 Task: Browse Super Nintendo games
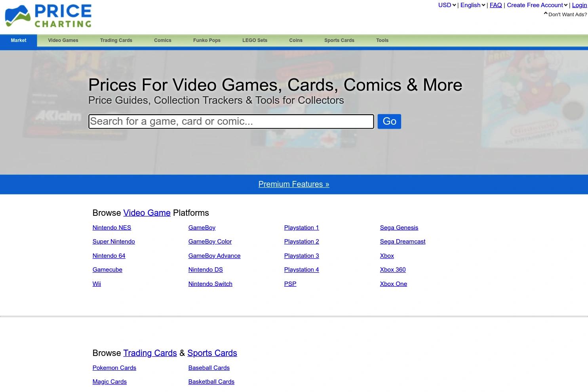114,242
